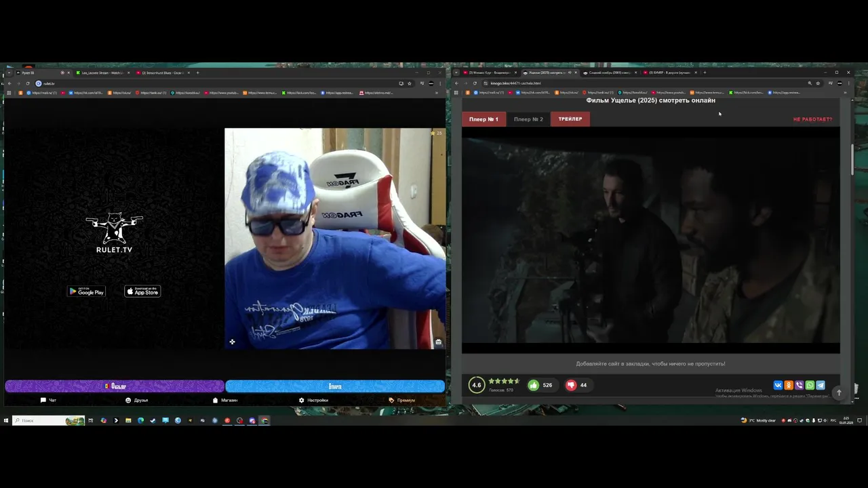Open the Windows Start menu

tap(5, 420)
